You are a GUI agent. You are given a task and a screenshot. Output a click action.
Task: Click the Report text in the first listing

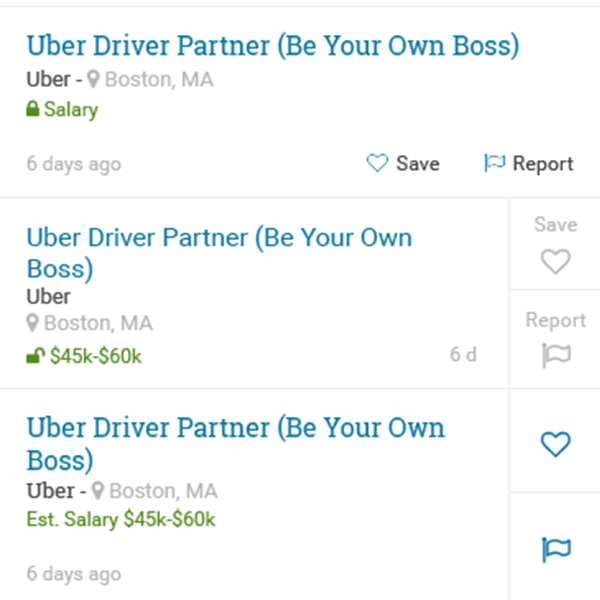tap(543, 164)
